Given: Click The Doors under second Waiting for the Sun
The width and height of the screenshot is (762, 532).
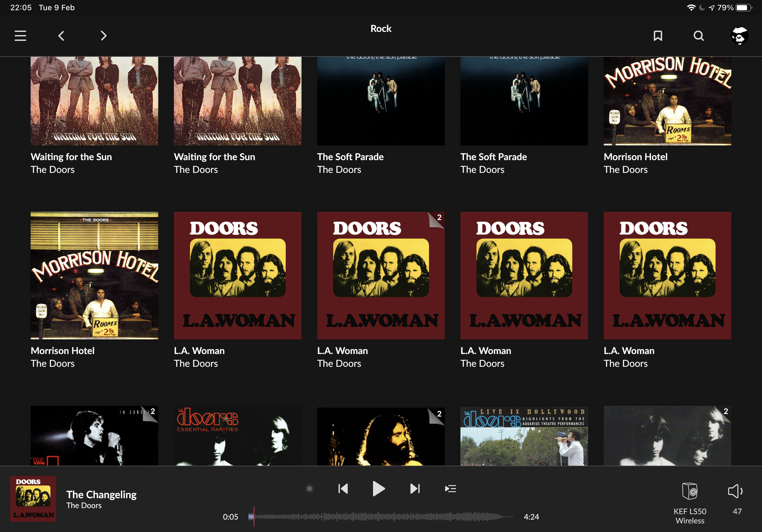Looking at the screenshot, I should [x=196, y=169].
